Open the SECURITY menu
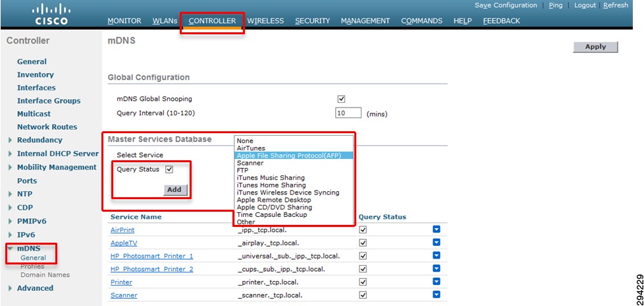 (313, 21)
